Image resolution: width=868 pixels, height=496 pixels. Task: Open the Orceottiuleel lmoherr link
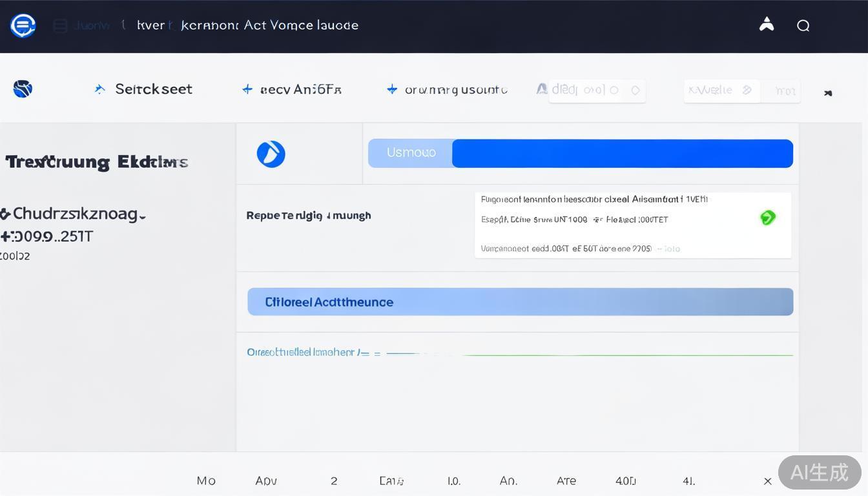300,352
